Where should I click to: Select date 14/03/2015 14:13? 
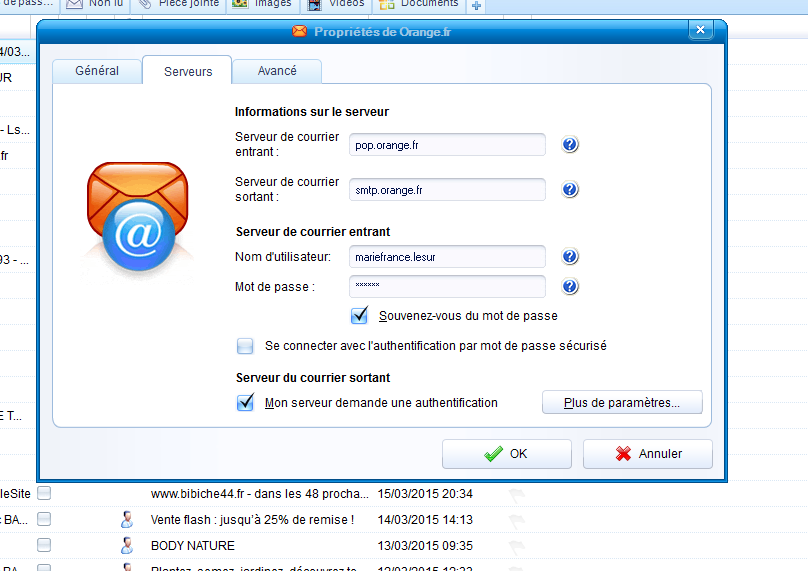point(425,519)
